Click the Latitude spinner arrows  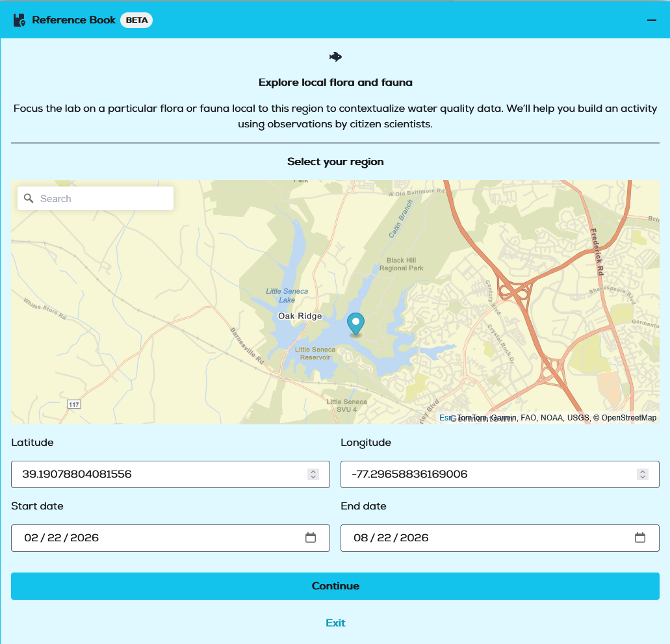pos(313,474)
